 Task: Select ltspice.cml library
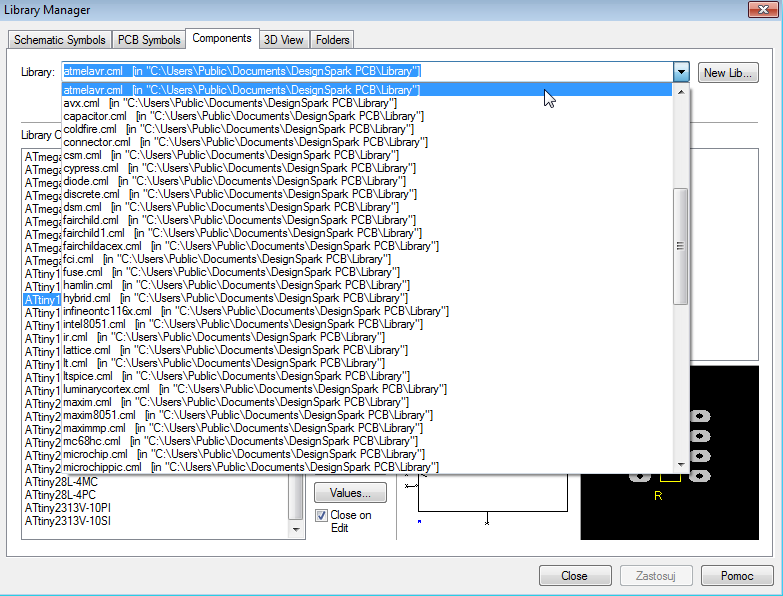pyautogui.click(x=367, y=376)
